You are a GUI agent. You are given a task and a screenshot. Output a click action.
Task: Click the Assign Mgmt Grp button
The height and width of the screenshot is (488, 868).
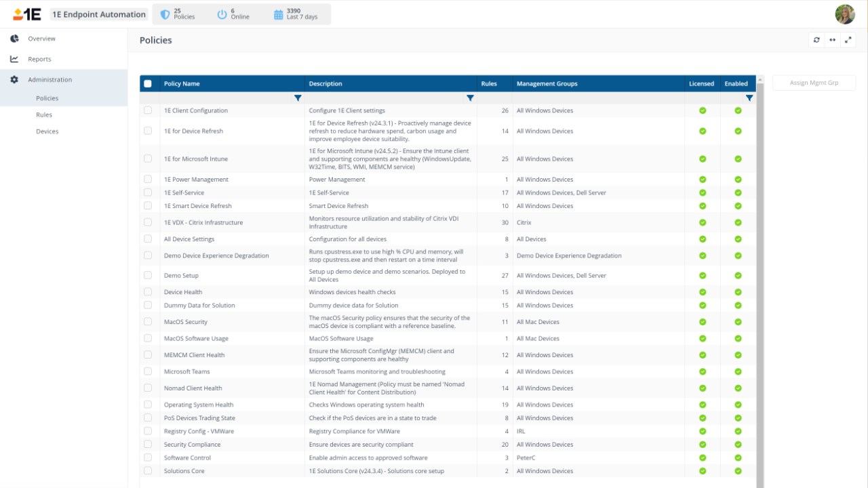tap(814, 83)
